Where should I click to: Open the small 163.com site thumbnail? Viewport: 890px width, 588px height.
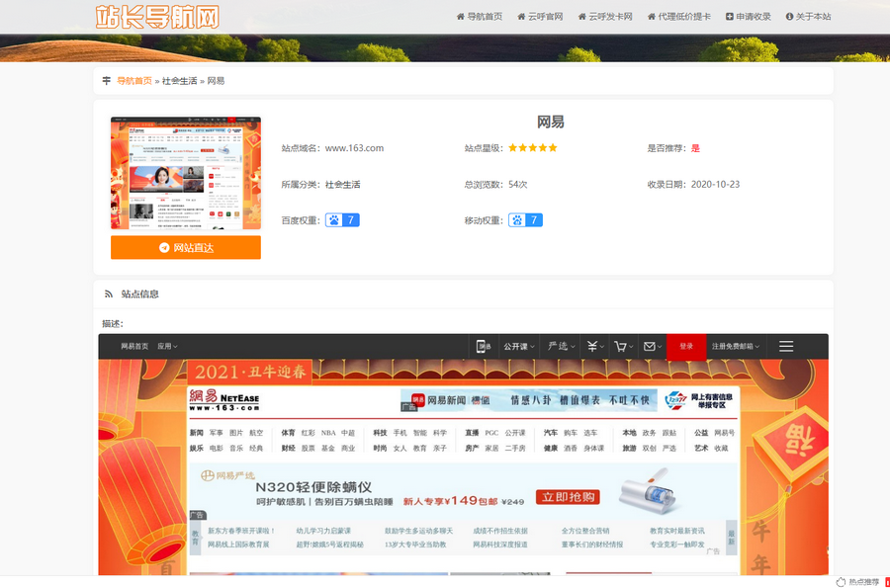(x=186, y=173)
